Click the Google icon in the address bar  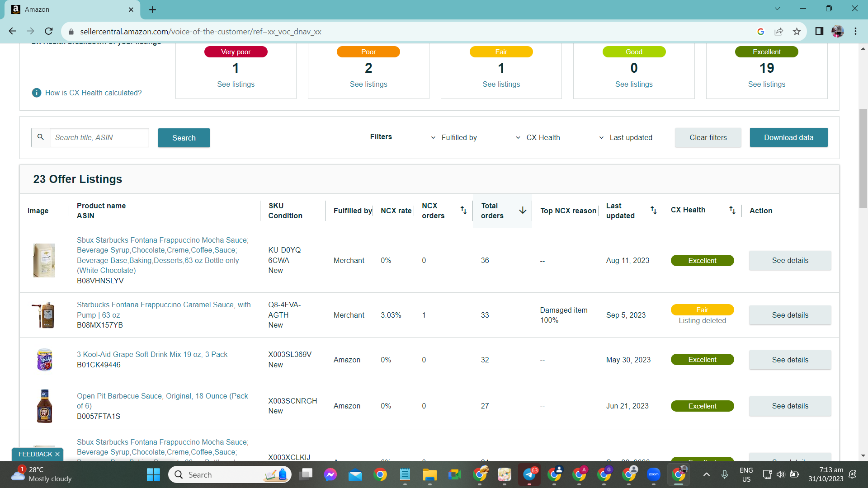(761, 32)
